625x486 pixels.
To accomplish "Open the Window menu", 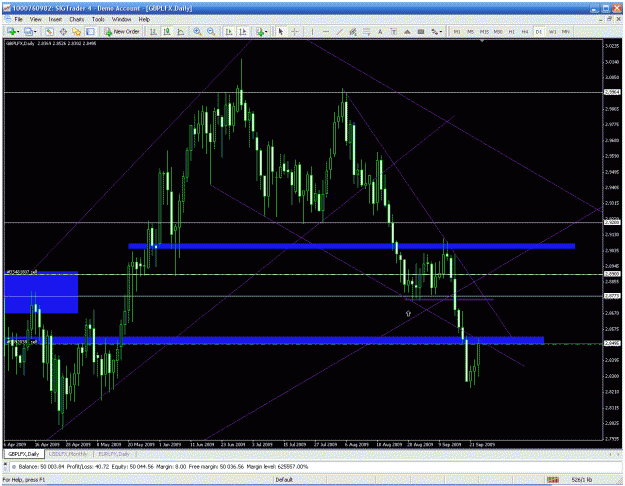I will pos(121,19).
